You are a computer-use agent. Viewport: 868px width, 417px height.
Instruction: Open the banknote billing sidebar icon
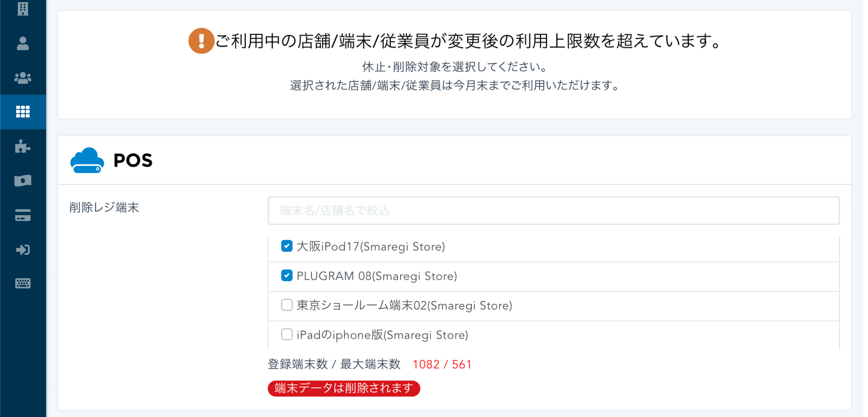[23, 181]
